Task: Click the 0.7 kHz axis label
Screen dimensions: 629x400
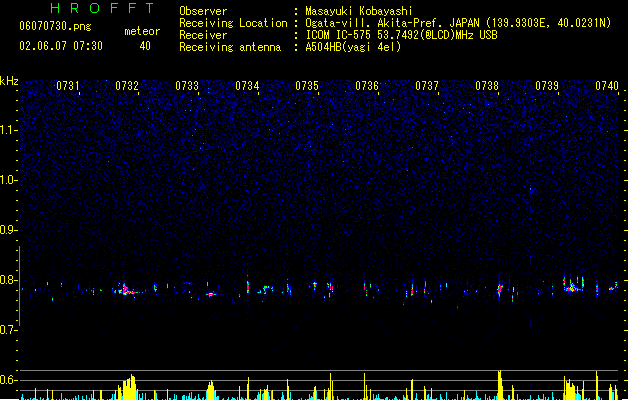Action: (8, 330)
